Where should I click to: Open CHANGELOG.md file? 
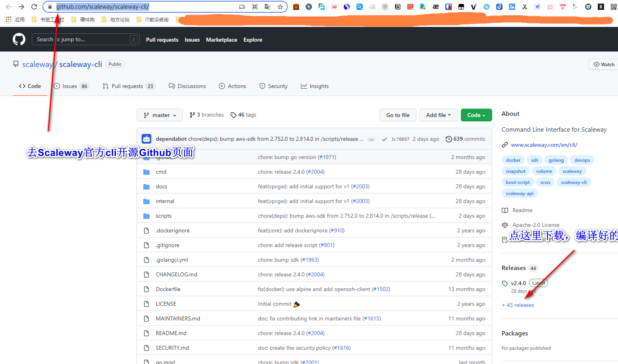coord(177,274)
